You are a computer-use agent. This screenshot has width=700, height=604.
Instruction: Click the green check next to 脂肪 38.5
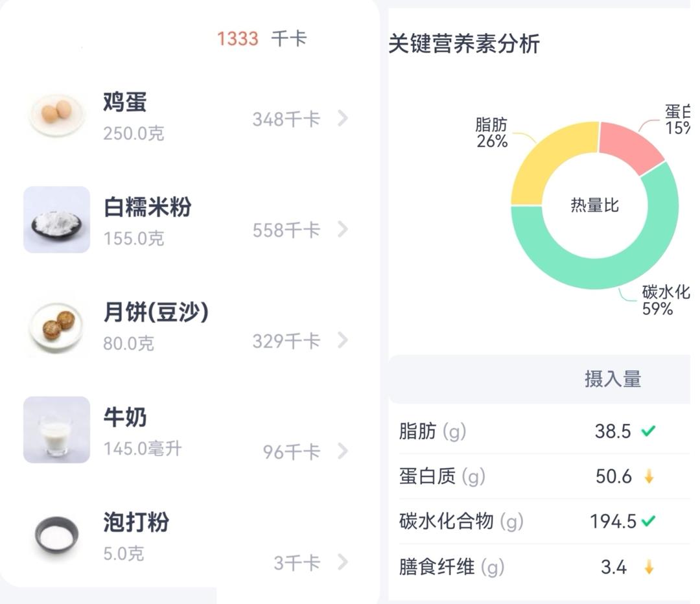click(x=647, y=431)
